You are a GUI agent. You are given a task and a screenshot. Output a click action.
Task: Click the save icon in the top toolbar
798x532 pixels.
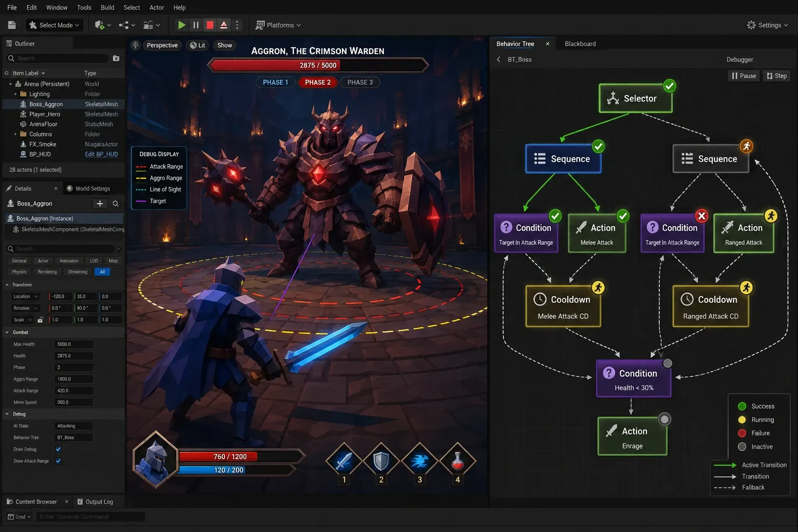point(12,25)
